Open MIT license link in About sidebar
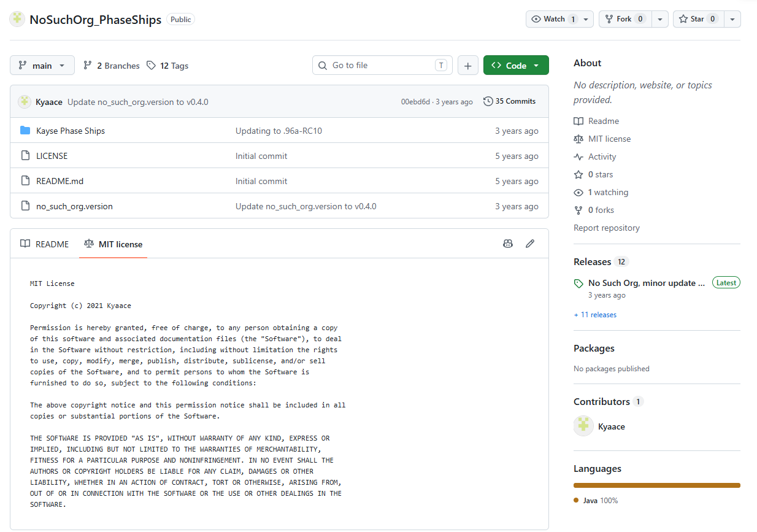Viewport: 757px width, 532px height. pyautogui.click(x=602, y=139)
